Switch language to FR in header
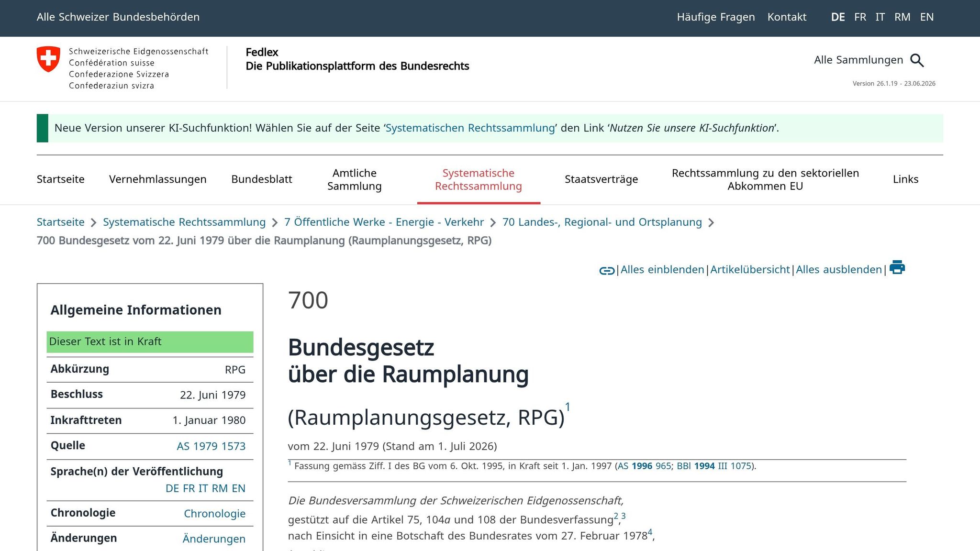This screenshot has width=980, height=551. click(x=860, y=17)
